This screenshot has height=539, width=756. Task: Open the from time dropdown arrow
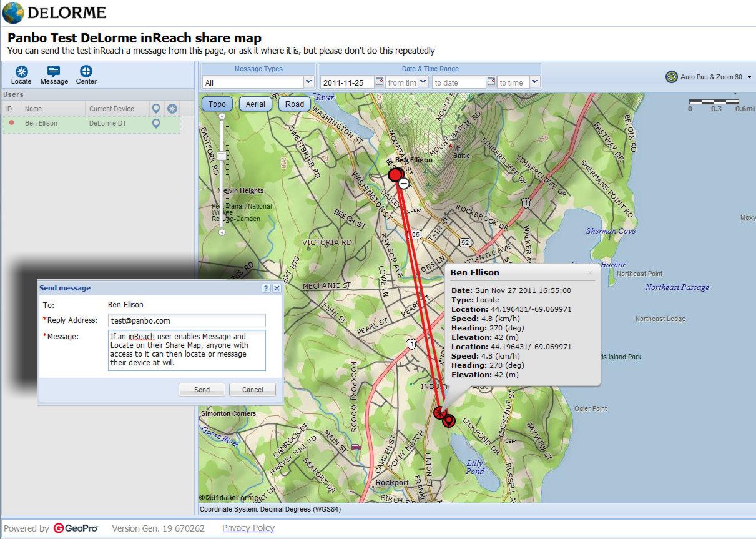423,82
